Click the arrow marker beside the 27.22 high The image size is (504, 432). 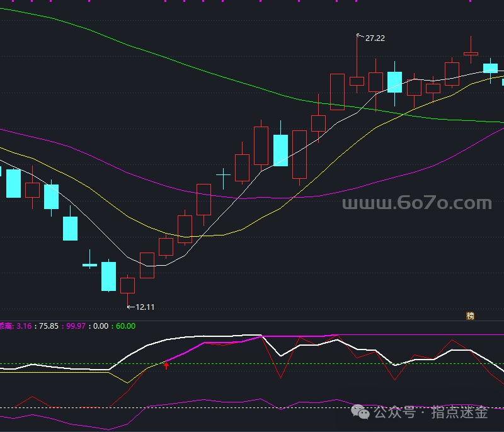(360, 37)
